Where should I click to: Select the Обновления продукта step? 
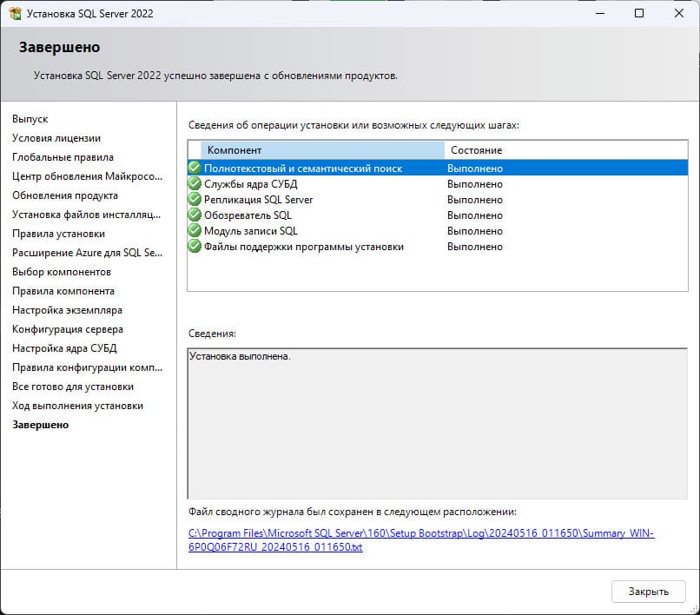point(65,195)
